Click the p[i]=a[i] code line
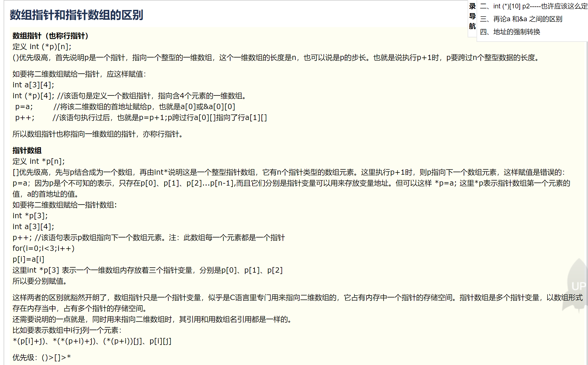Screen dimensions: 588x365 pyautogui.click(x=28, y=259)
